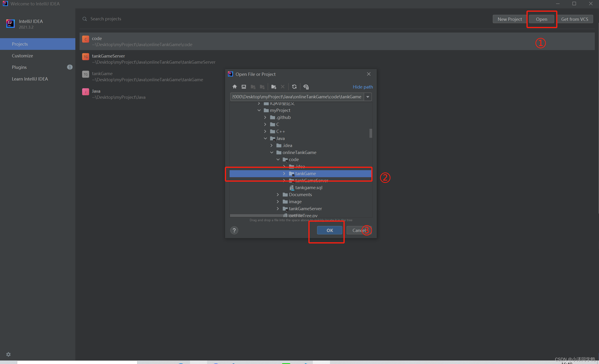
Task: Expand the .github folder
Action: coord(265,118)
